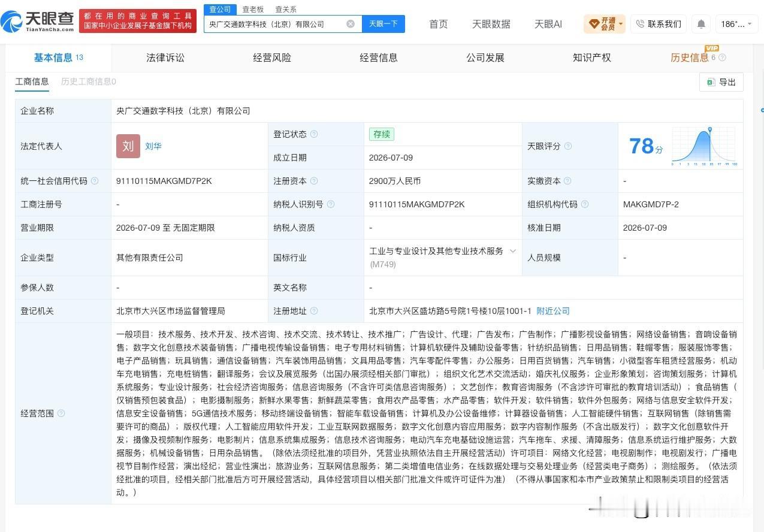This screenshot has width=764, height=532.
Task: Go to 天眼AI in top navigation
Action: [x=548, y=24]
